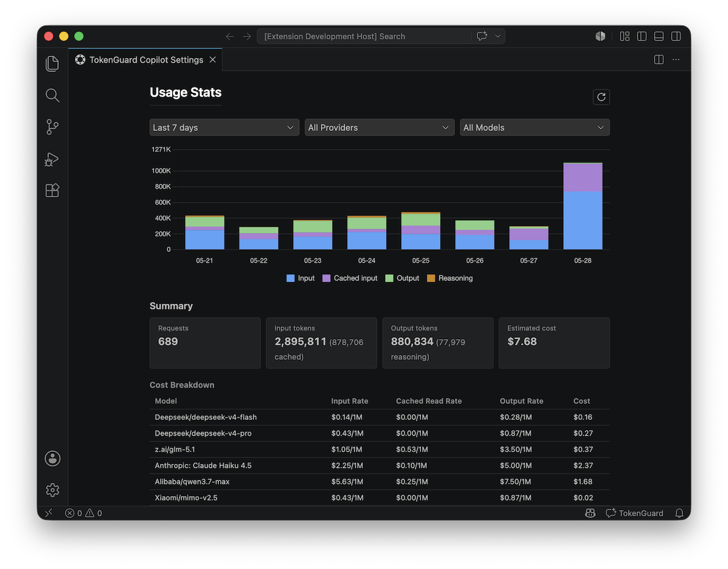Open the All Providers dropdown
Screen dimensions: 728x569
[x=380, y=127]
